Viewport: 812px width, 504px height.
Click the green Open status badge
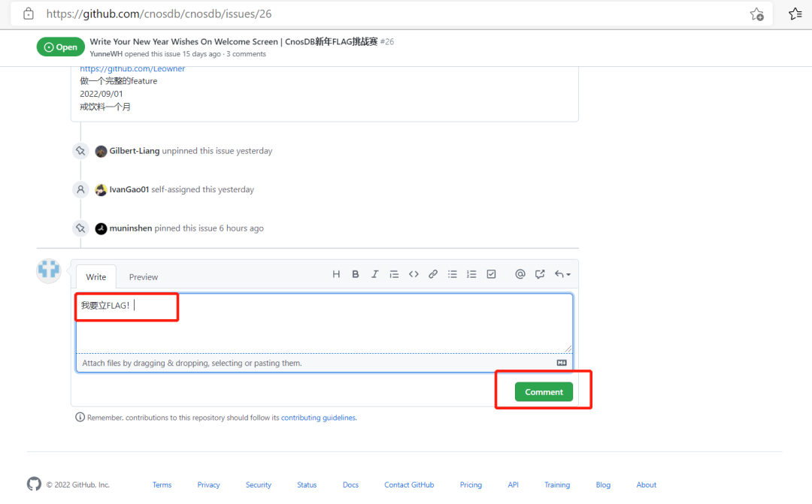[x=61, y=47]
